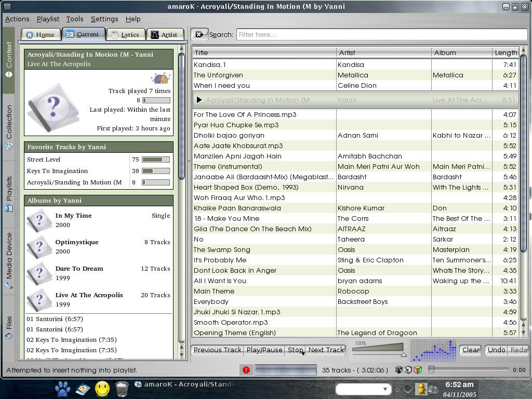This screenshot has width=532, height=399.
Task: Switch to the Artist tab
Action: coord(165,35)
